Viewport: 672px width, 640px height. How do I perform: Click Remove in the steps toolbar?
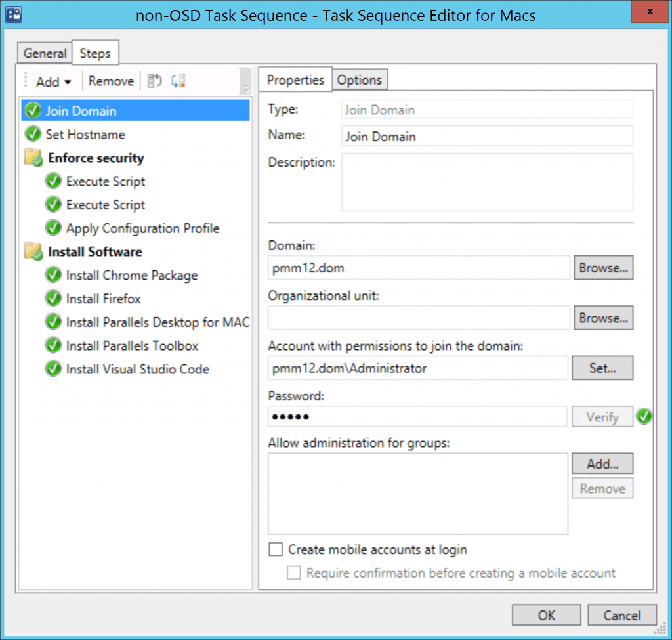[111, 81]
